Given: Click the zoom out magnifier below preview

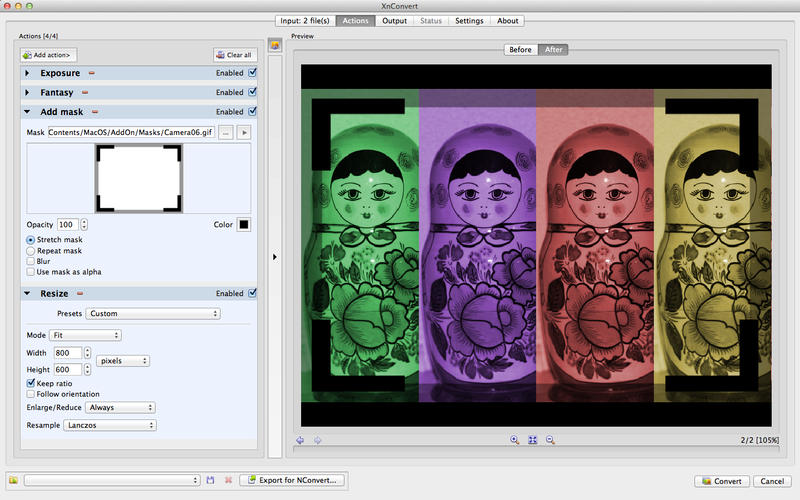Looking at the screenshot, I should (x=550, y=440).
